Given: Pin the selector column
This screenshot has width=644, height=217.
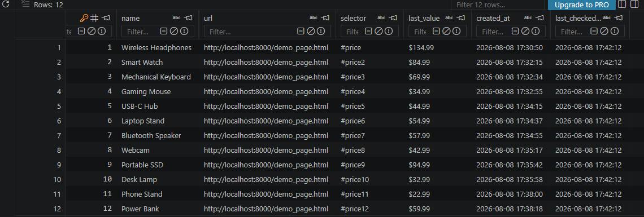Looking at the screenshot, I should [393, 18].
